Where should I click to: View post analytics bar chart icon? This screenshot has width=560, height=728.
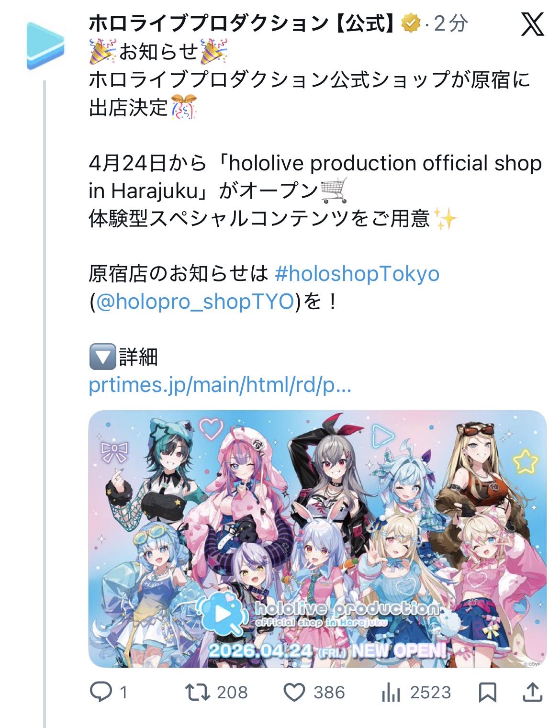(391, 692)
